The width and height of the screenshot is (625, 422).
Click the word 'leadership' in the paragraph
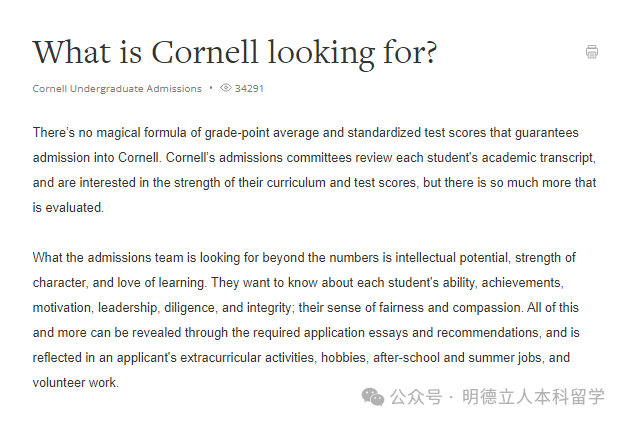[128, 308]
